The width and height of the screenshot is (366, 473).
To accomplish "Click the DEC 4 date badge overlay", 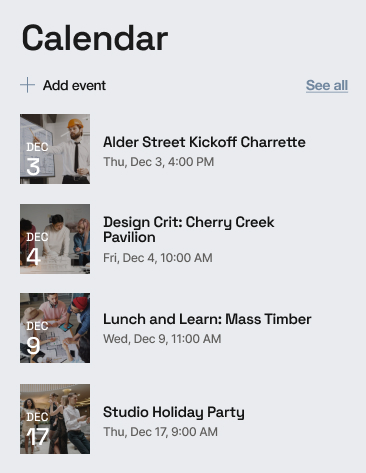I will [37, 249].
